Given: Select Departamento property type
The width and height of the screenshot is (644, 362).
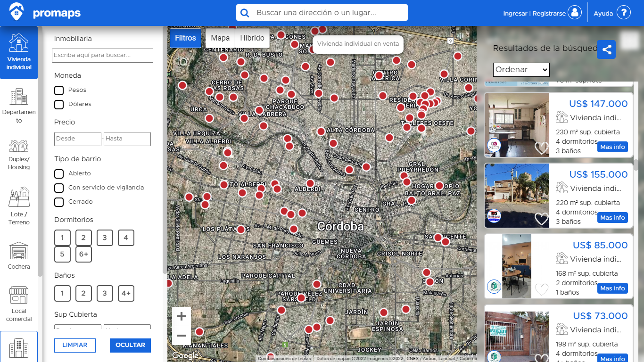Looking at the screenshot, I should click(x=19, y=106).
